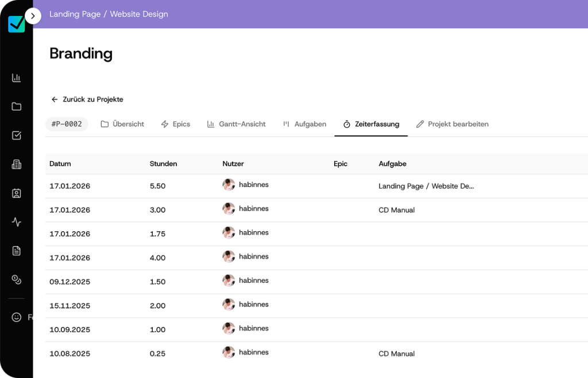This screenshot has width=588, height=378.
Task: Open the contact badge icon in sidebar
Action: (x=17, y=193)
